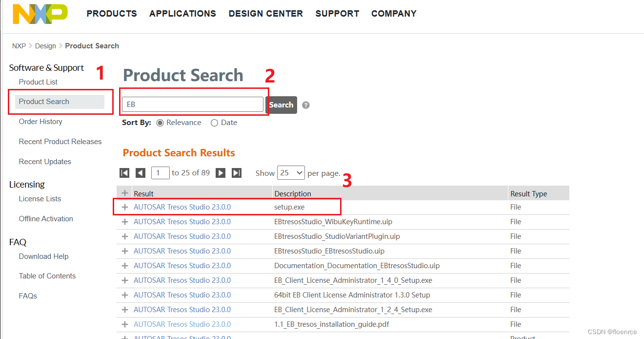Open AUTOSAR Tresos Studio link for setup.exe

(x=182, y=207)
